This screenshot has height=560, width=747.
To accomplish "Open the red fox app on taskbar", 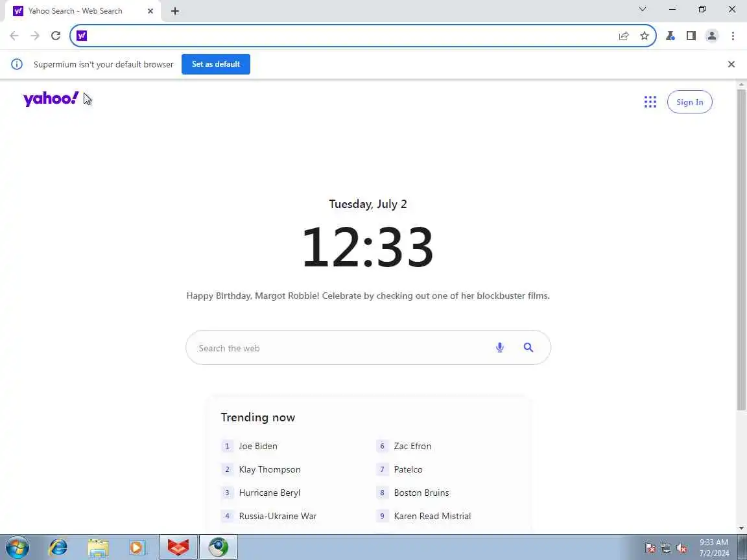I will (x=178, y=547).
